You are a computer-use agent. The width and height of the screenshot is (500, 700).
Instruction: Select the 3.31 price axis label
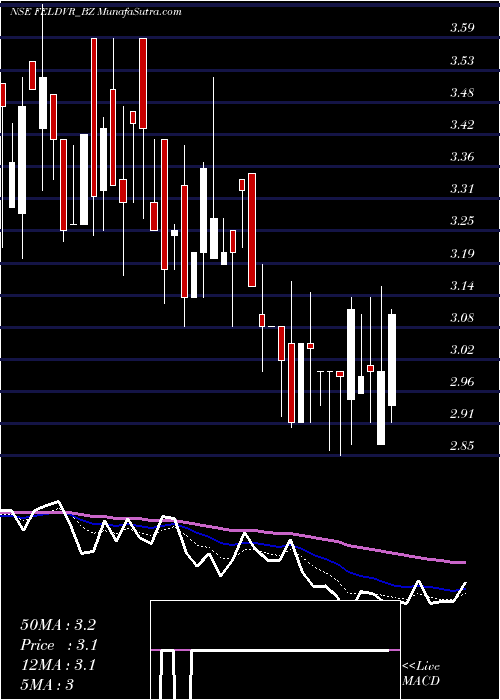(462, 188)
